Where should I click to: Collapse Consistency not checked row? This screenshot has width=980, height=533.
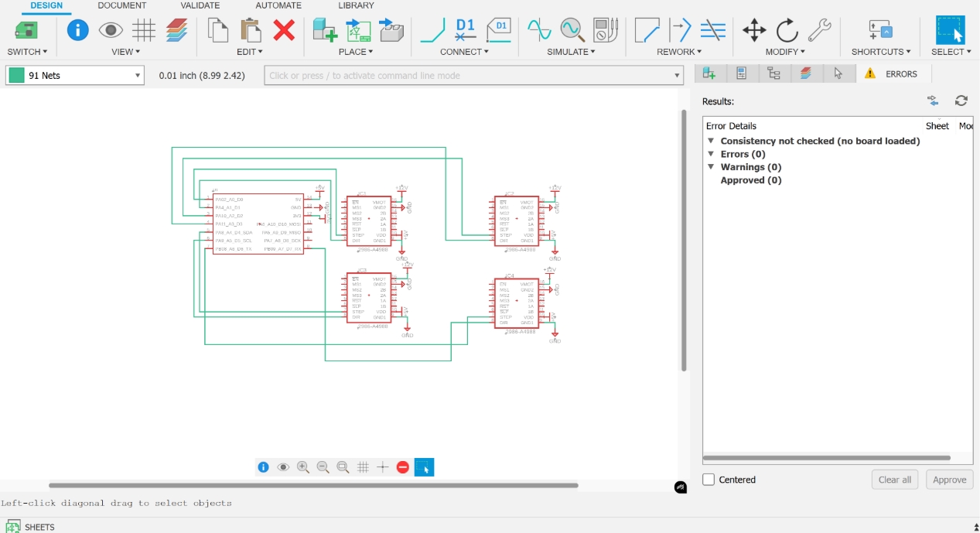(x=711, y=141)
